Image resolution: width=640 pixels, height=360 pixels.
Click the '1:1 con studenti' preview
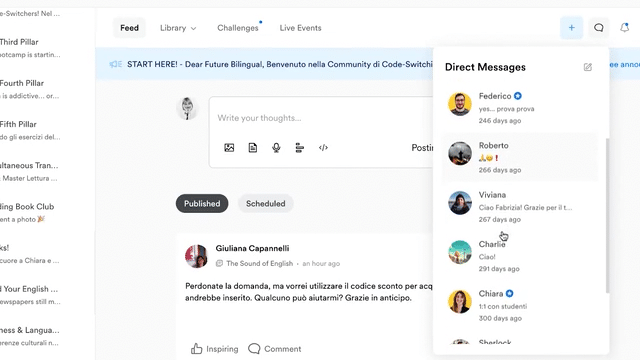point(502,306)
